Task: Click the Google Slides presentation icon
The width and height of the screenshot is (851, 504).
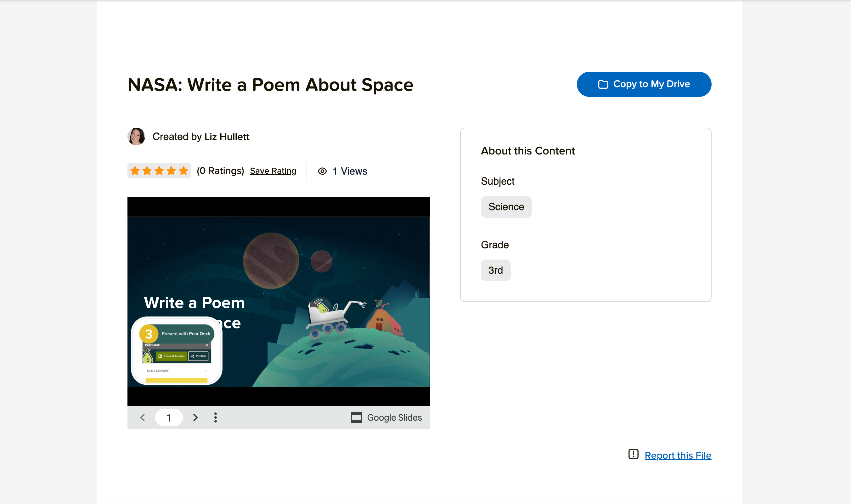Action: pos(356,417)
